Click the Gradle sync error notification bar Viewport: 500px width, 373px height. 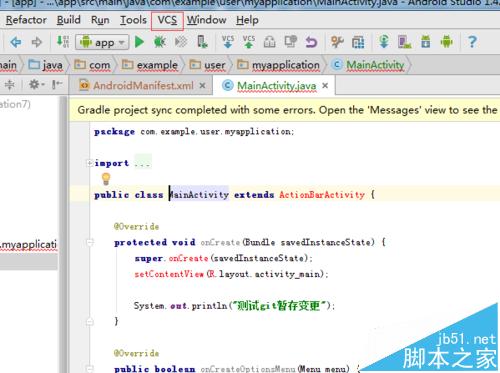click(x=284, y=110)
